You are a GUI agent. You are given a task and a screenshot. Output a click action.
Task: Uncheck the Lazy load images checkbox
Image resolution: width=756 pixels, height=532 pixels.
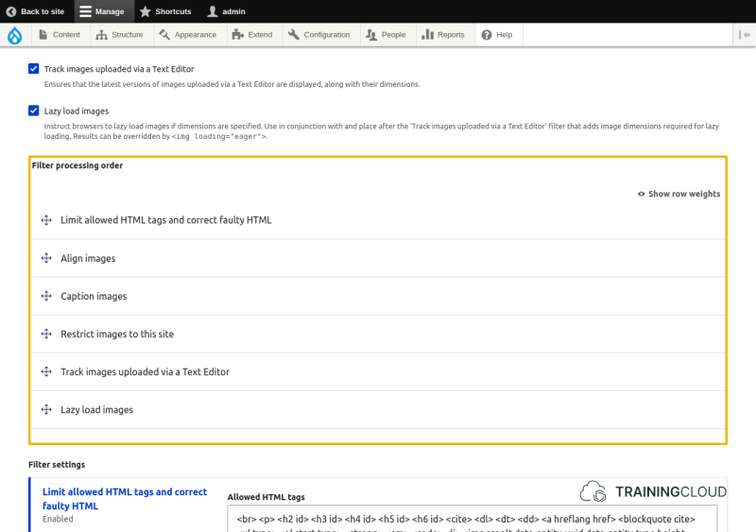coord(34,111)
